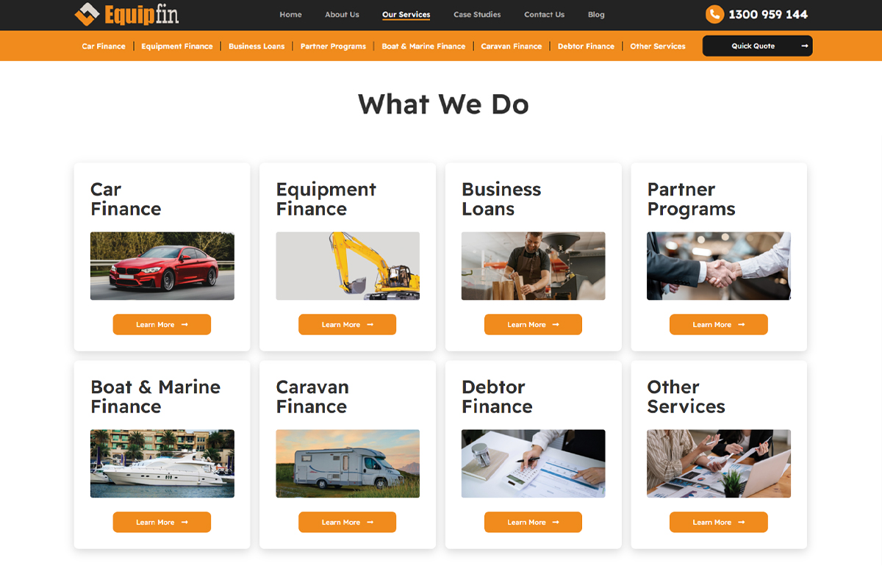The image size is (882, 588).
Task: Open the Car Finance red car thumbnail
Action: (x=162, y=266)
